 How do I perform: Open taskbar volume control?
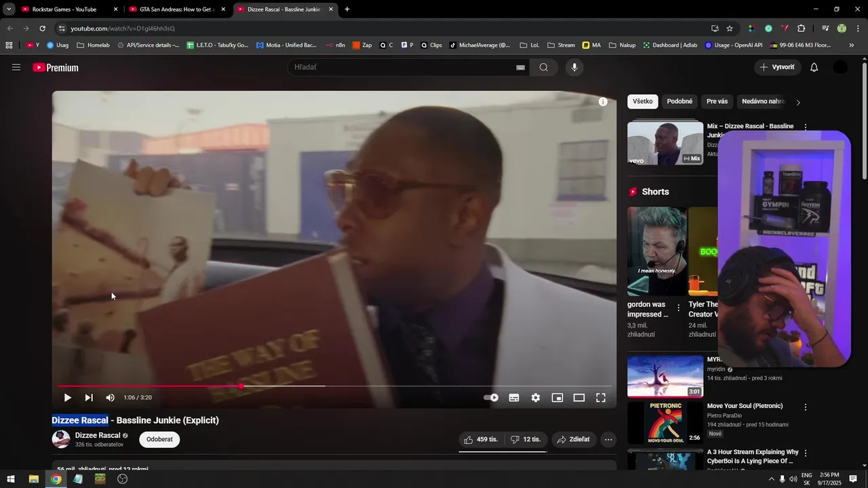tap(793, 479)
